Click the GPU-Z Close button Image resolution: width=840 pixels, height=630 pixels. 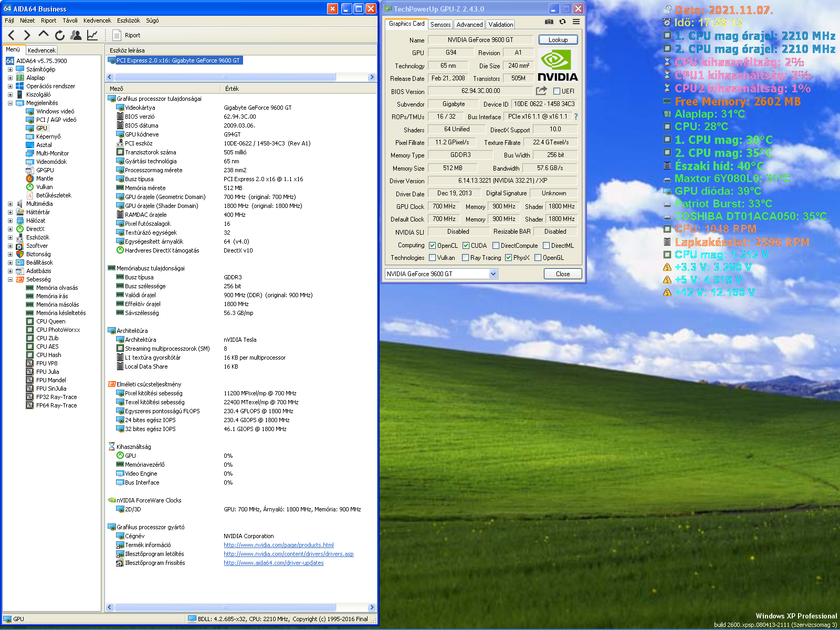(563, 274)
